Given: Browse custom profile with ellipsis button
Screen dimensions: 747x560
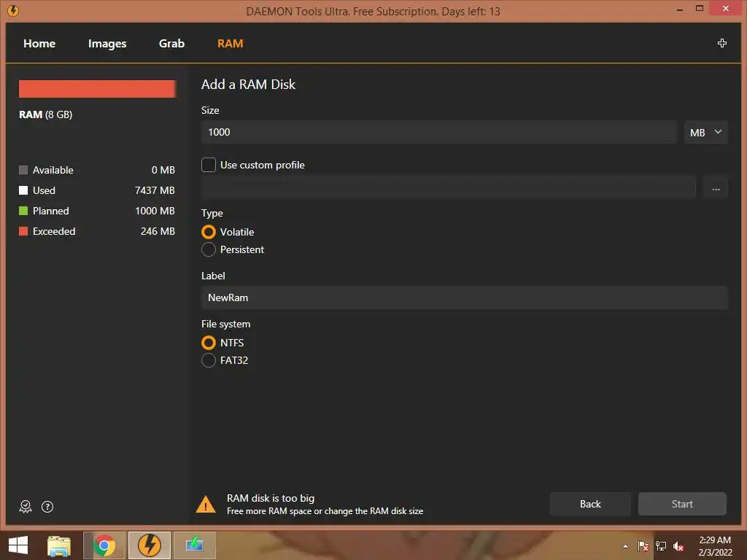Looking at the screenshot, I should [716, 189].
